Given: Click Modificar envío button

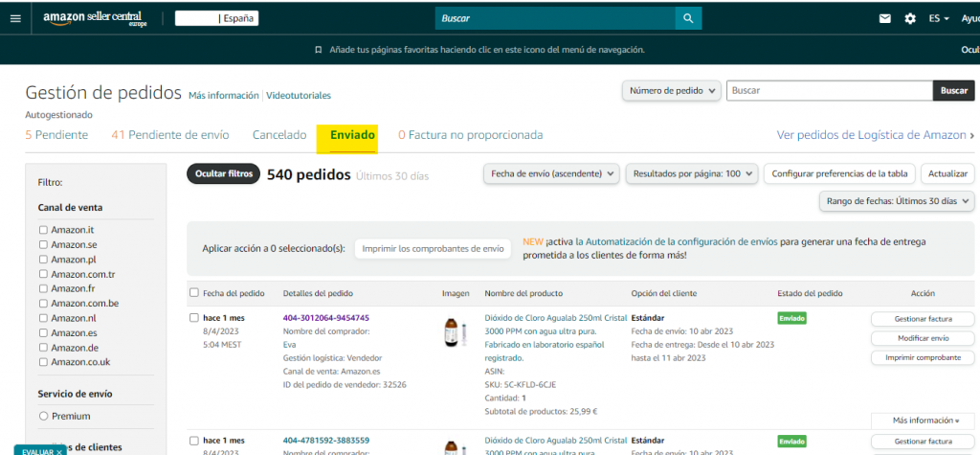Looking at the screenshot, I should pos(923,338).
